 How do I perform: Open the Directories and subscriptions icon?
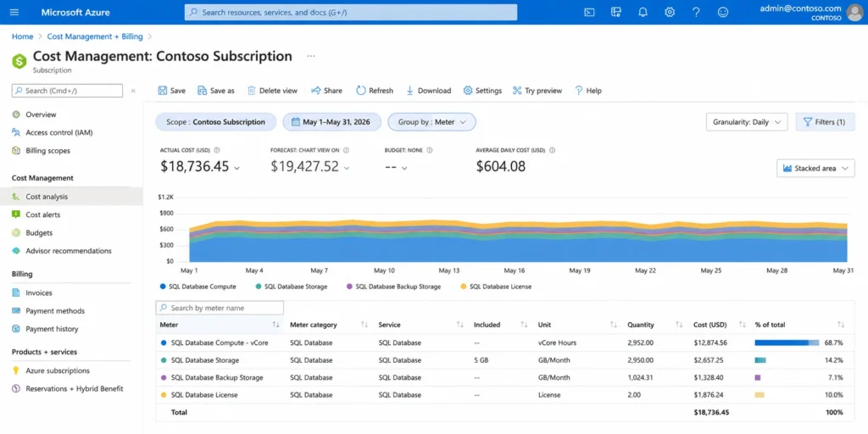click(616, 12)
